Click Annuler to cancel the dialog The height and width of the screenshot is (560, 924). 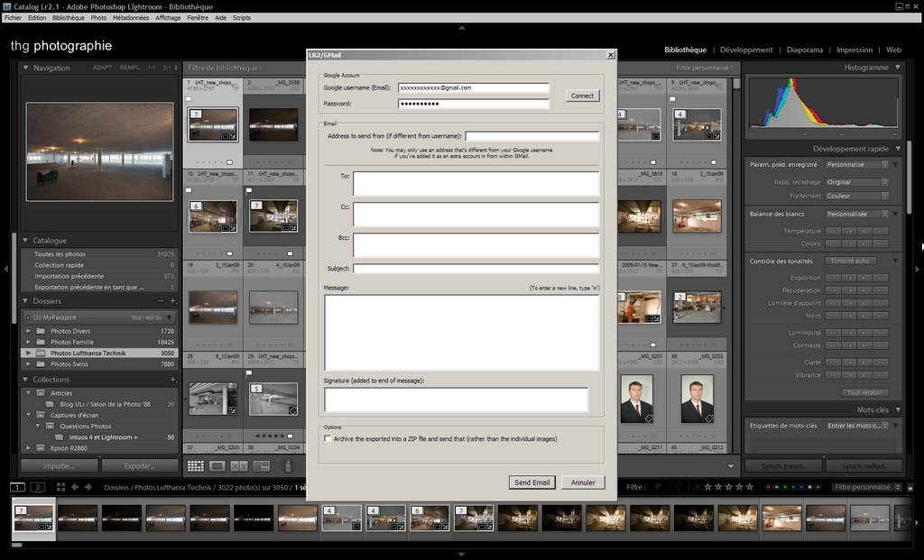pyautogui.click(x=583, y=482)
